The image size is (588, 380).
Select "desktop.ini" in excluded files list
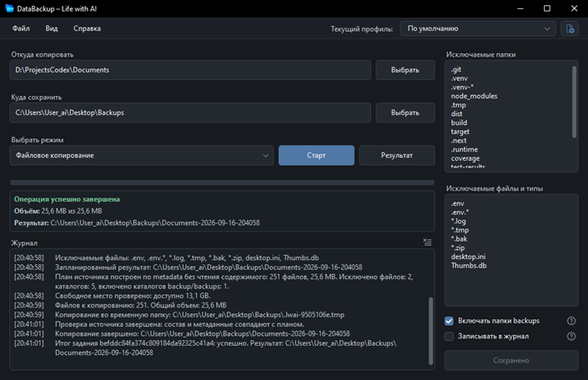pos(468,257)
